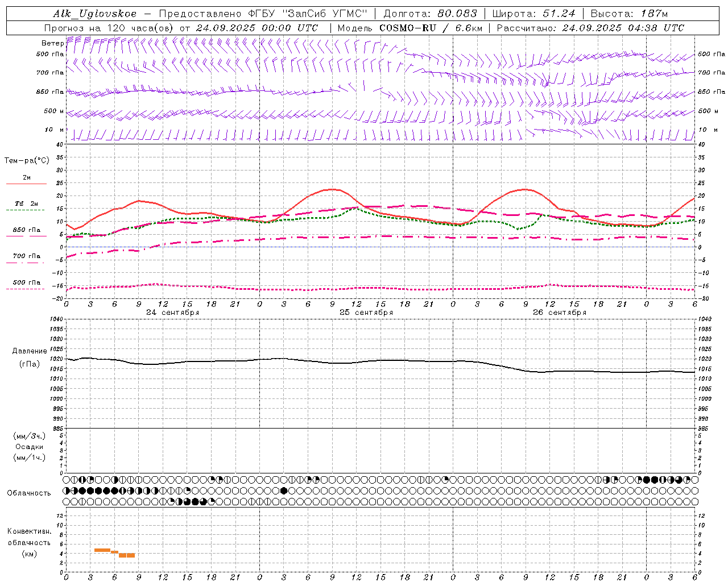Click the Облачность row label
This screenshot has width=728, height=582.
click(29, 493)
